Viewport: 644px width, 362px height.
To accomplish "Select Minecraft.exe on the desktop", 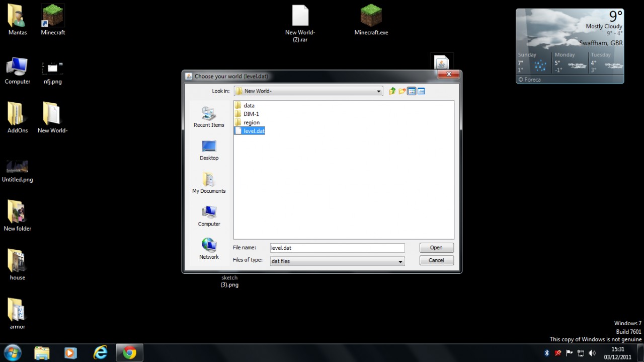I will pos(371,20).
